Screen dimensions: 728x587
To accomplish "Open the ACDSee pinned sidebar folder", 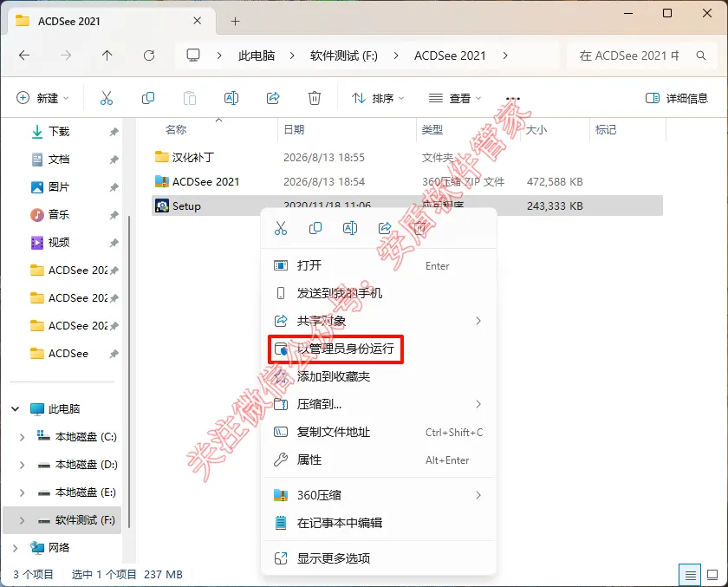I will pos(68,354).
